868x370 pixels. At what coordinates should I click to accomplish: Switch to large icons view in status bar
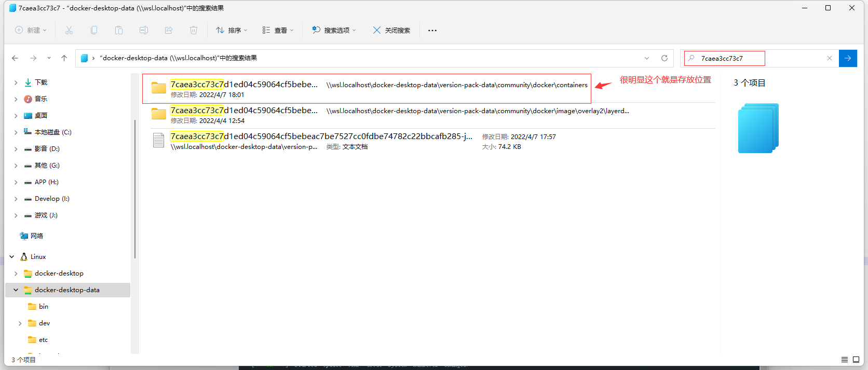(856, 360)
